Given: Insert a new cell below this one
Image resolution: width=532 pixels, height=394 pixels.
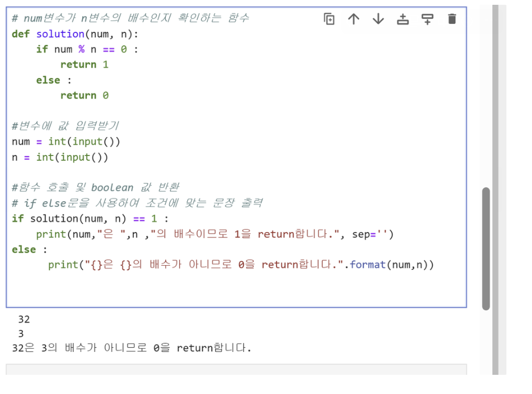Looking at the screenshot, I should click(428, 19).
